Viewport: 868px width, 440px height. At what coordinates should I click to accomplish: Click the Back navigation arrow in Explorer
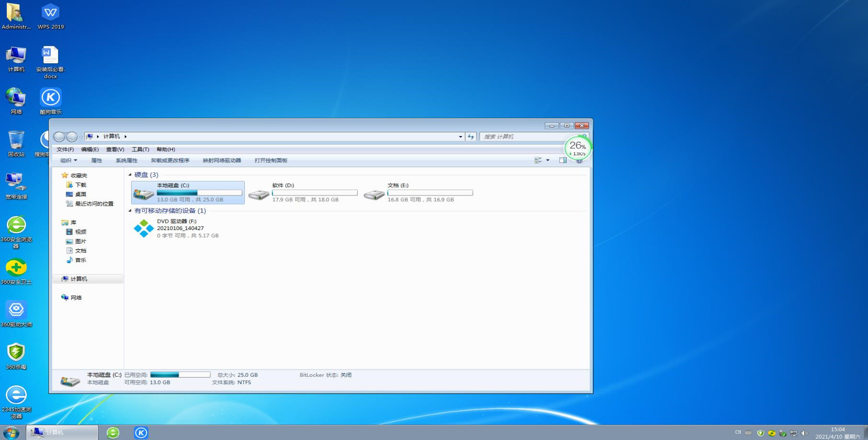tap(59, 137)
